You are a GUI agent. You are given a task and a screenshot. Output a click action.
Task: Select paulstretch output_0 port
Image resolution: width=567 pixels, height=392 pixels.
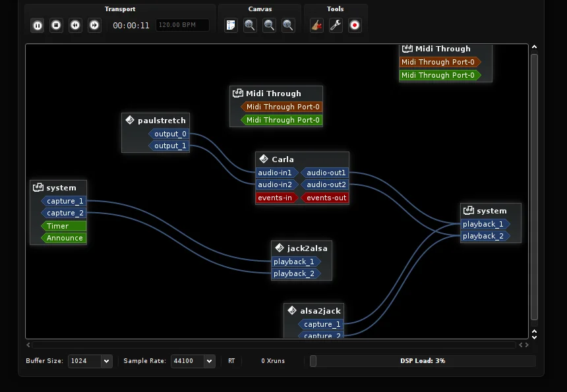tap(169, 134)
